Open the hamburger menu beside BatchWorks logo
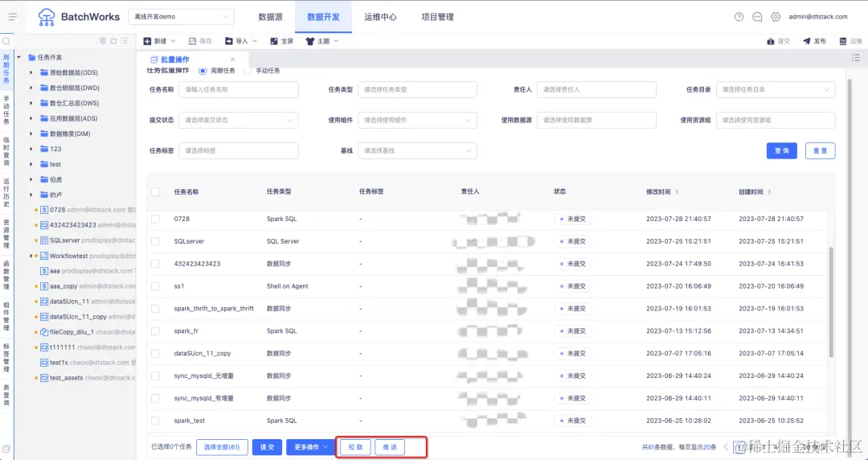 (13, 17)
